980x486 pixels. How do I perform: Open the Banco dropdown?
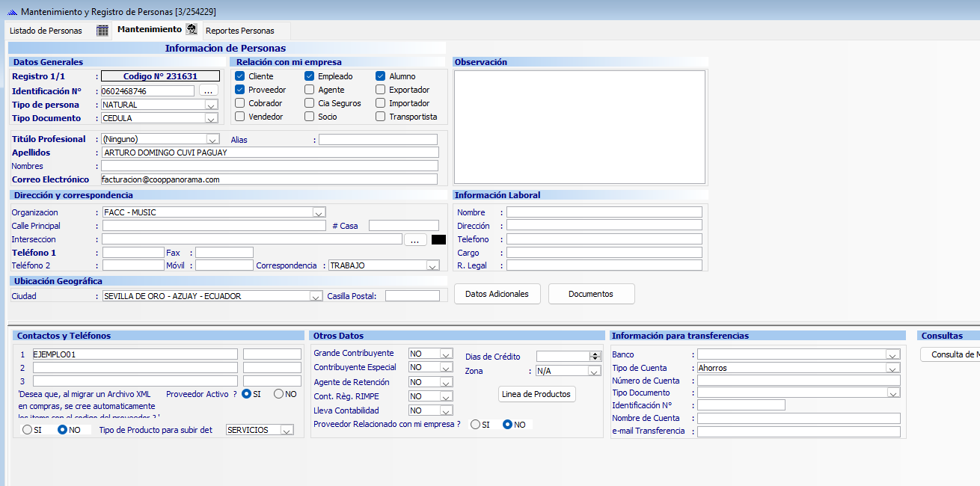[892, 355]
